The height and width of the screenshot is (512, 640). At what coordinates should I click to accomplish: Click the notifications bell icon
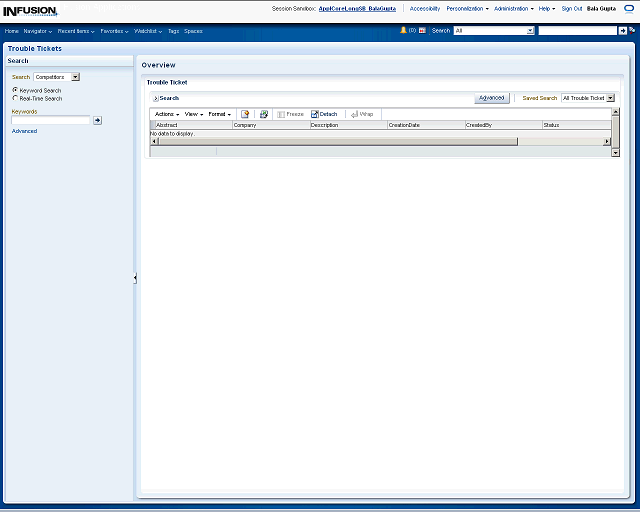pyautogui.click(x=403, y=31)
